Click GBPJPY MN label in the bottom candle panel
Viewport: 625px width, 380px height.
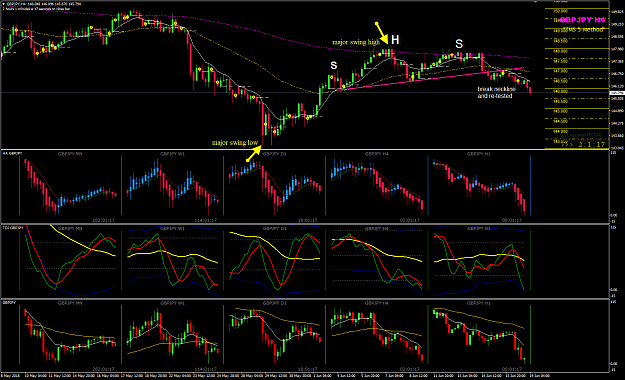[x=70, y=303]
